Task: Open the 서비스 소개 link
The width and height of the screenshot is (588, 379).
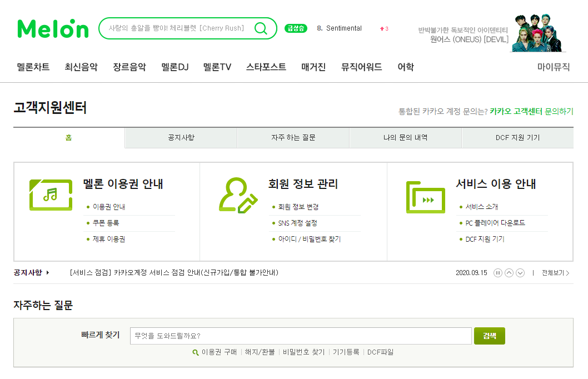Action: [x=481, y=207]
